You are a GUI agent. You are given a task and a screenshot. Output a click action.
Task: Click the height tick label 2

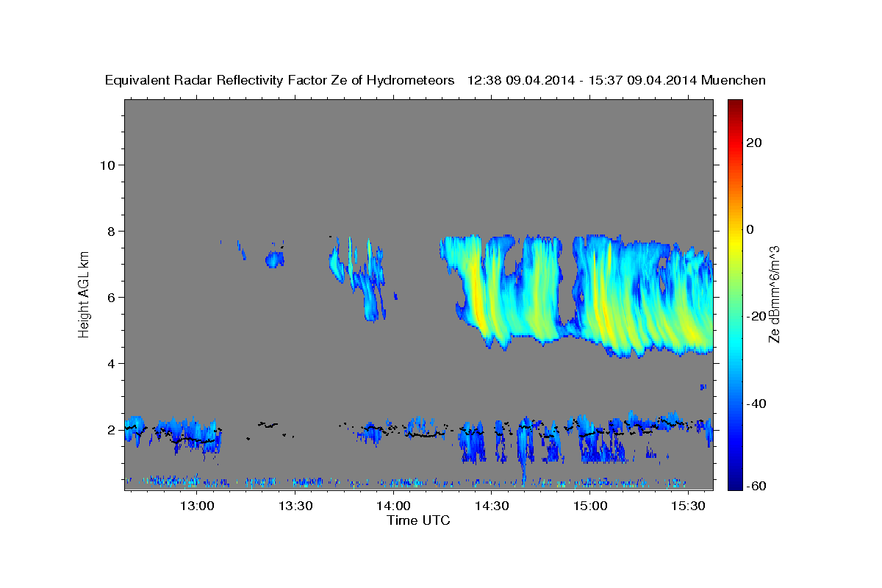tap(111, 430)
